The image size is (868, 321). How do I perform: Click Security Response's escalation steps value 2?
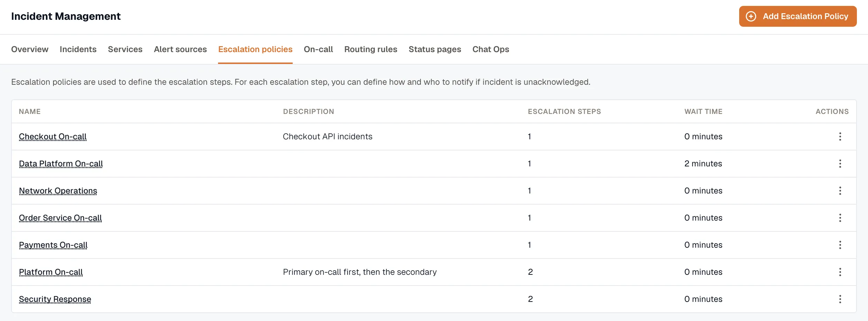[530, 299]
